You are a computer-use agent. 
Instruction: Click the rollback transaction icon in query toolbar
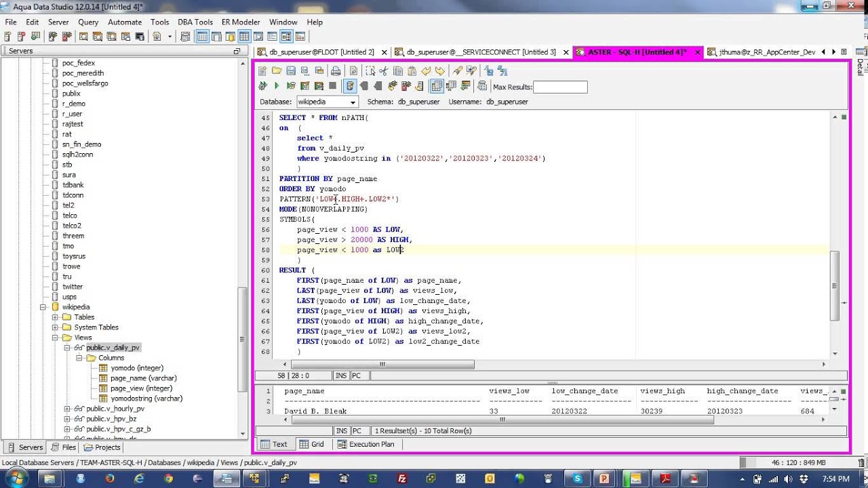coord(377,86)
